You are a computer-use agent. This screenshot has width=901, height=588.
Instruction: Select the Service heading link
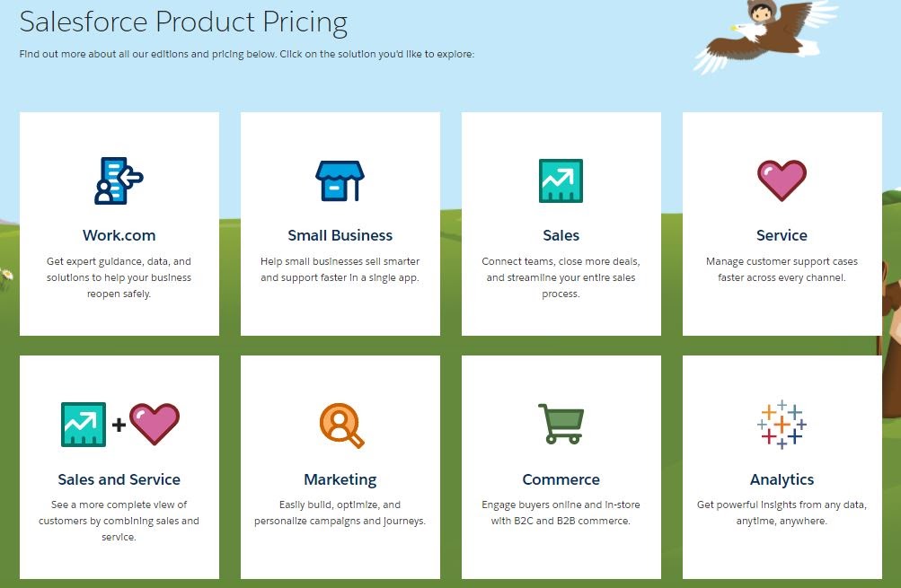[782, 235]
